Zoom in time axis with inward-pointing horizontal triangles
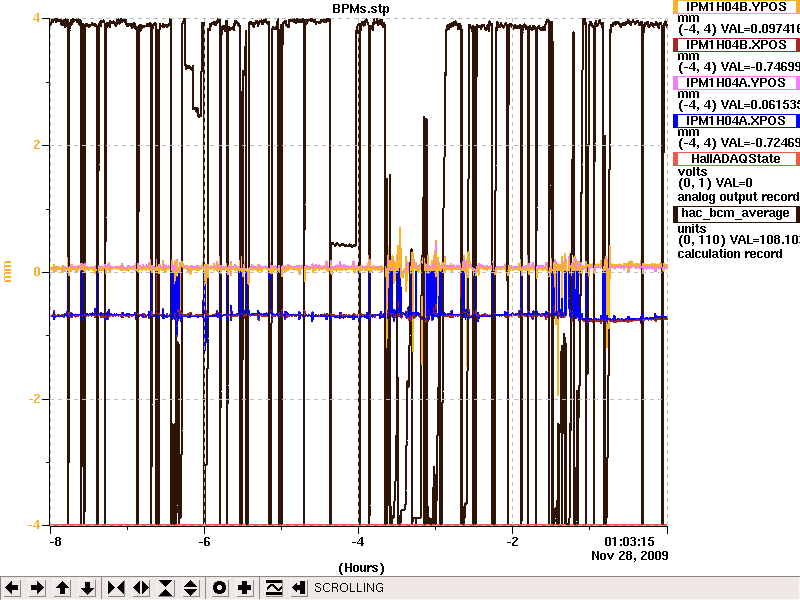 [x=116, y=588]
